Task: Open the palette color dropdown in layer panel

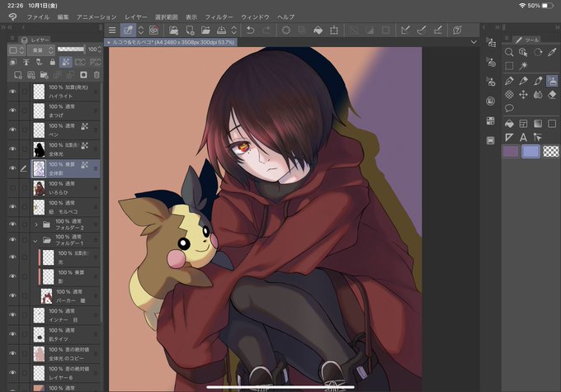Action: click(x=16, y=50)
